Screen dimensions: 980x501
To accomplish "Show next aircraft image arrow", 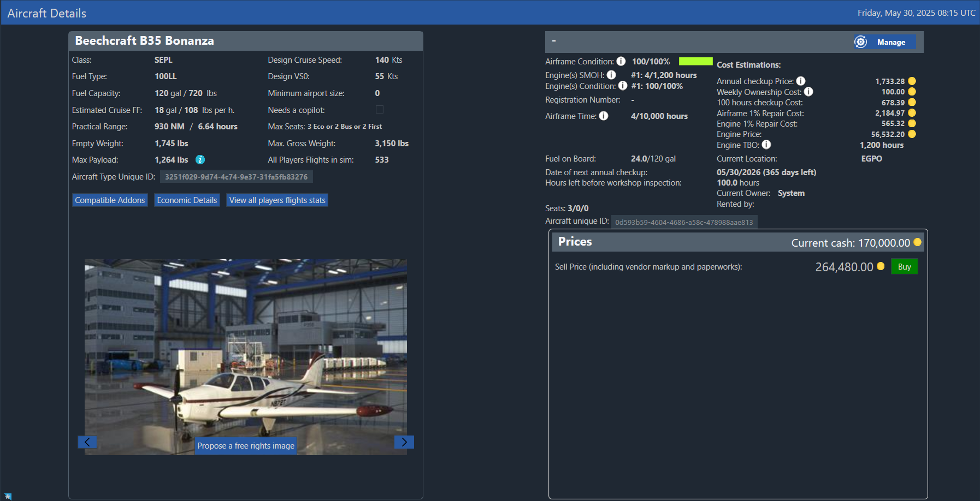I will point(404,442).
